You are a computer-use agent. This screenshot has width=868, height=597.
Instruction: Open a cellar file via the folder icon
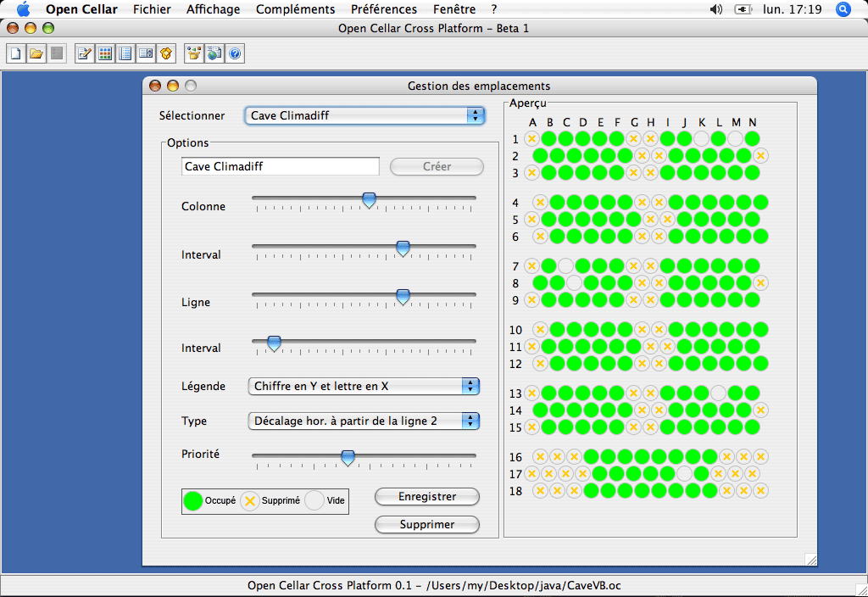pos(36,53)
